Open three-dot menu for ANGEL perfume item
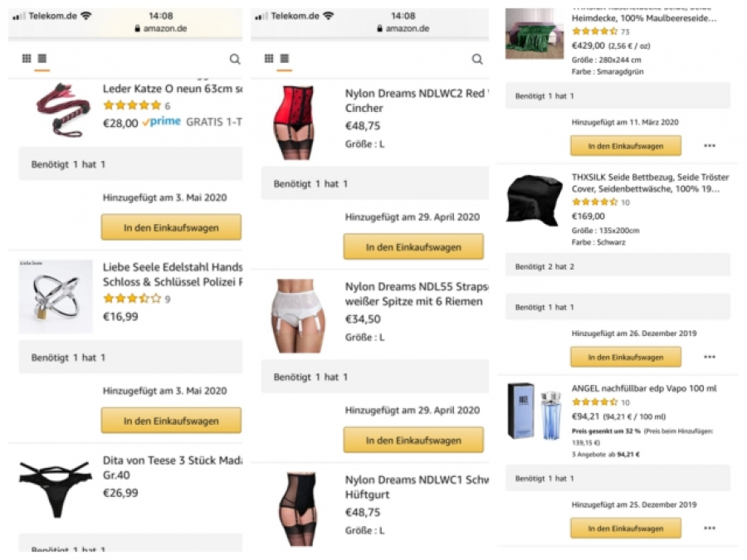747x560 pixels. [710, 528]
